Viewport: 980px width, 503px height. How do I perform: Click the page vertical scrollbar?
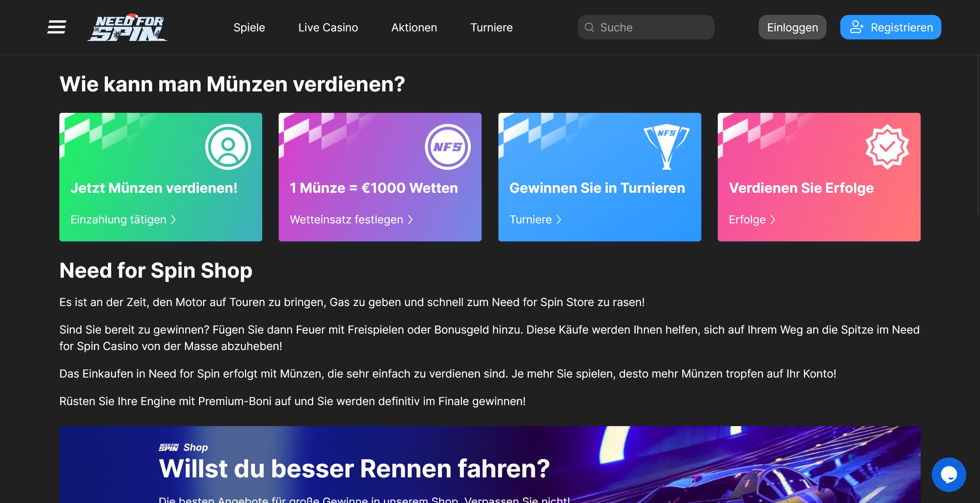click(x=978, y=134)
